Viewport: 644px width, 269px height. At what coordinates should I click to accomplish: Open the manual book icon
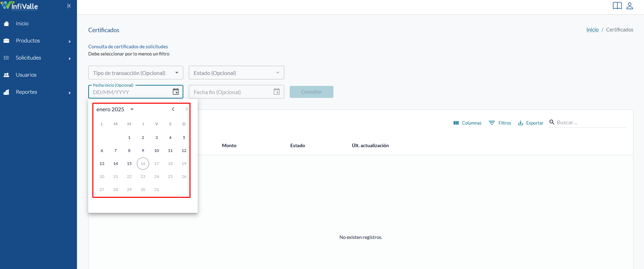pyautogui.click(x=617, y=6)
